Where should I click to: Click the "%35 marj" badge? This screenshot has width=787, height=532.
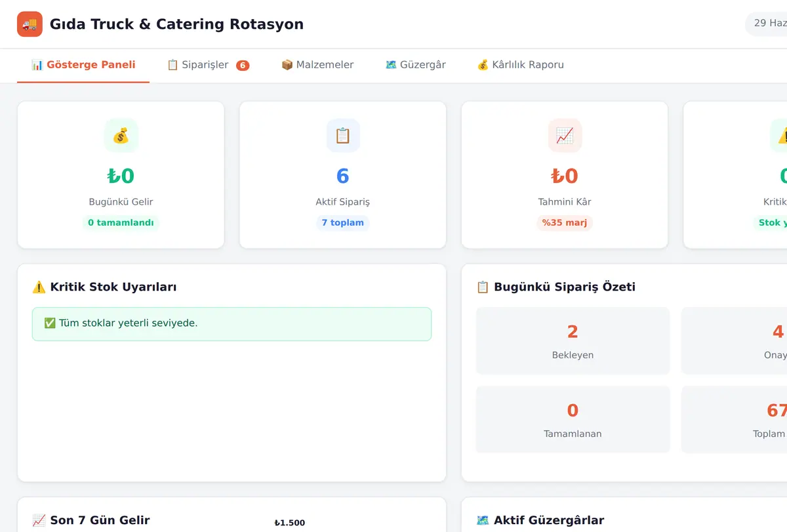coord(565,223)
